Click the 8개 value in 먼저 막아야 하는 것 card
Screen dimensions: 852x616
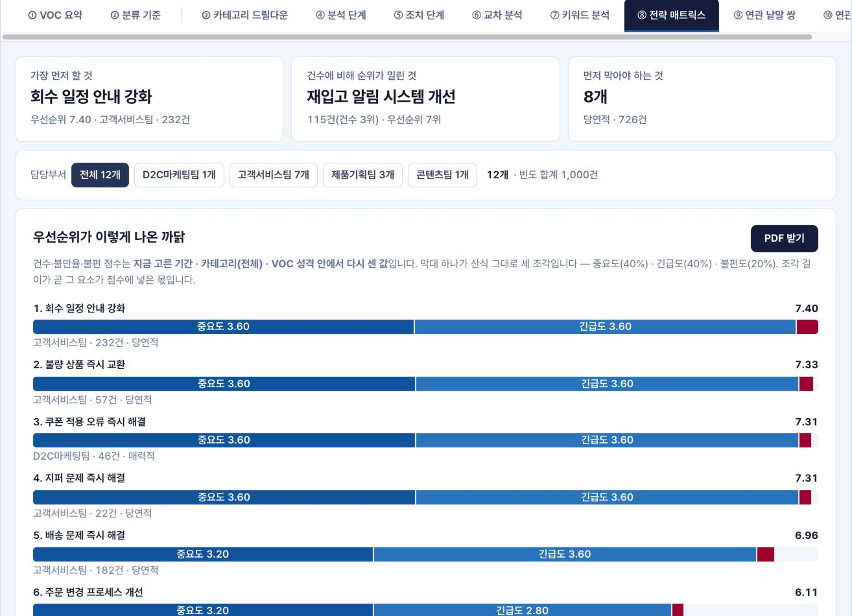tap(595, 97)
